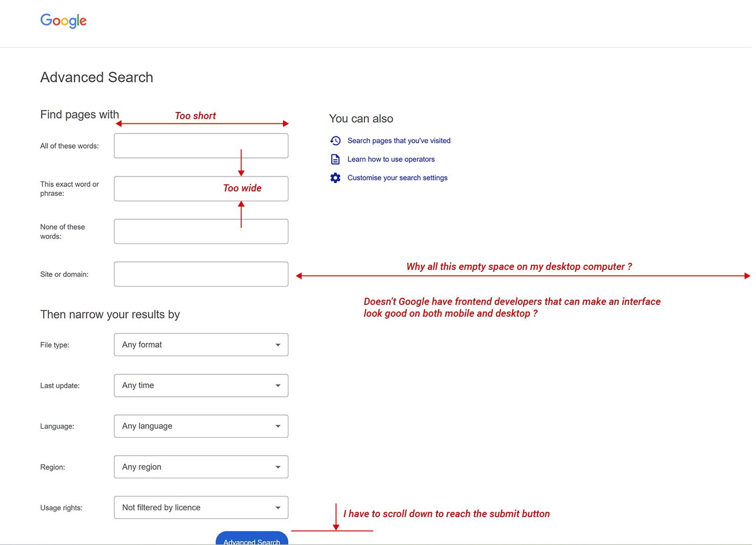Image resolution: width=756 pixels, height=545 pixels.
Task: Open the Region dropdown
Action: tap(201, 467)
